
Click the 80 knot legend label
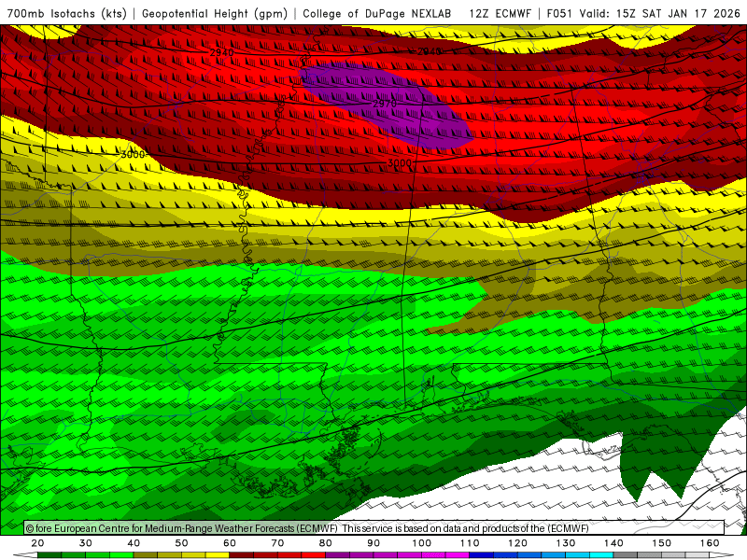tap(325, 543)
